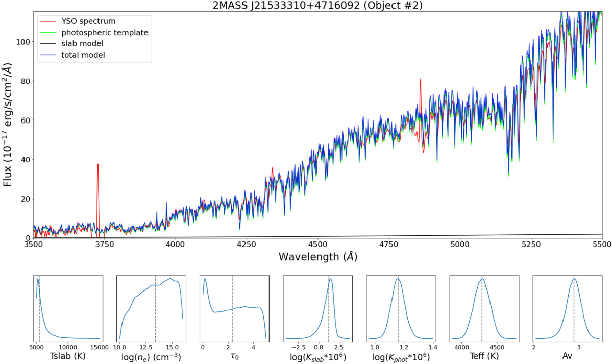The height and width of the screenshot is (364, 612).
Task: Click the plot title '2MASS J21533310+4716092 (Object #2)'
Action: point(317,6)
